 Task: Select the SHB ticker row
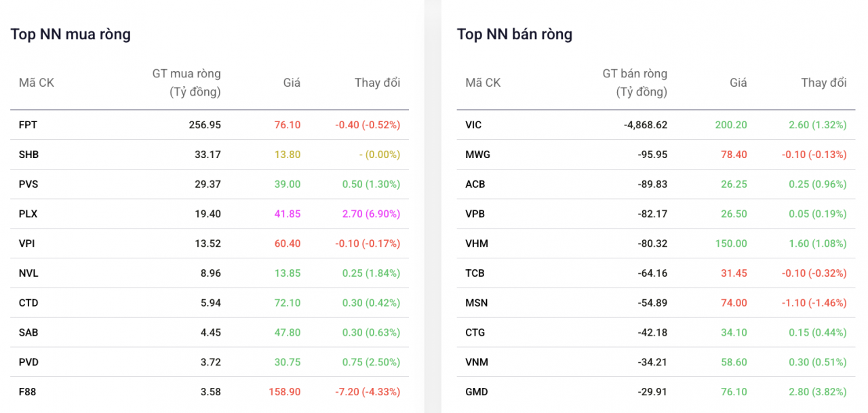(x=210, y=155)
